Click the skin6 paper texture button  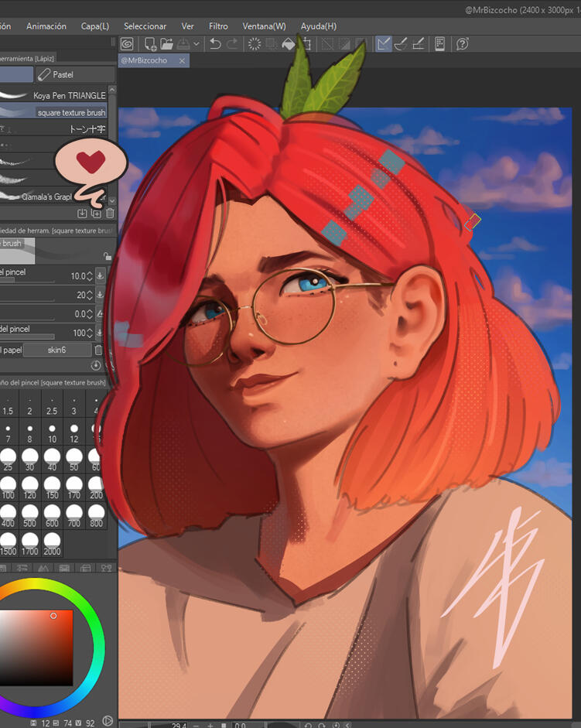(56, 350)
